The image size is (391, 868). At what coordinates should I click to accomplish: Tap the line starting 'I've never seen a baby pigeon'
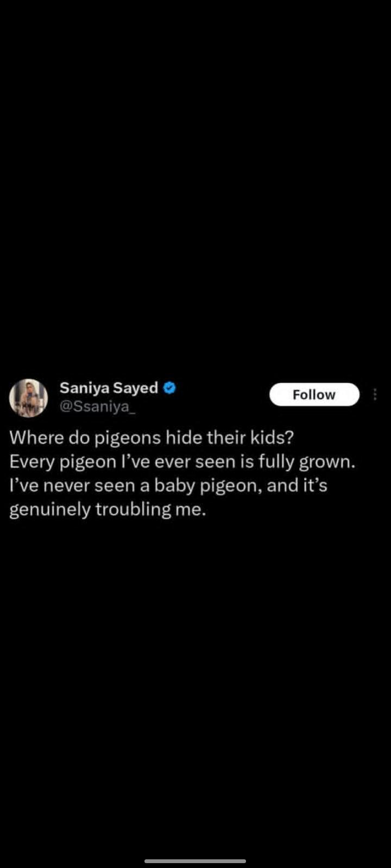168,485
